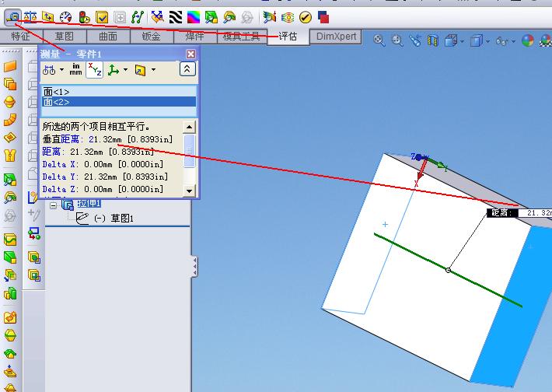Open the Projected On dropdown arrow
This screenshot has width=552, height=392.
(153, 69)
